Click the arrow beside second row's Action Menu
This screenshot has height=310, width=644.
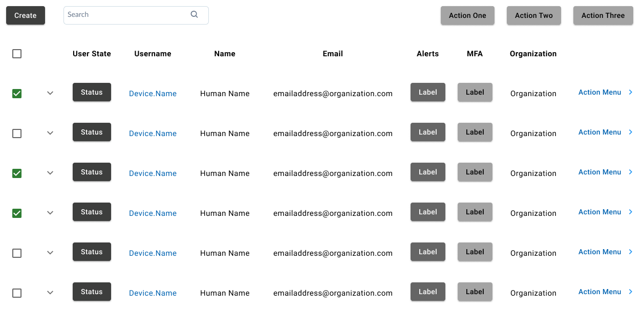tap(631, 132)
